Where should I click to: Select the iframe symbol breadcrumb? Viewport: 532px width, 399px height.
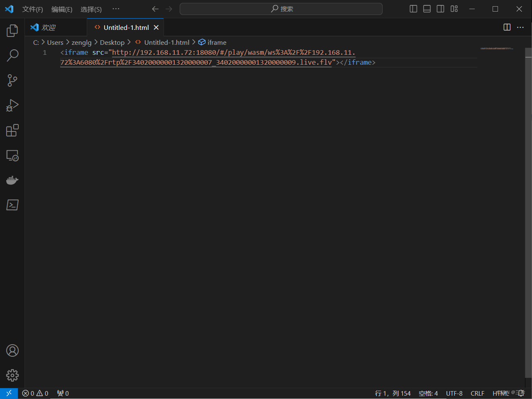212,42
